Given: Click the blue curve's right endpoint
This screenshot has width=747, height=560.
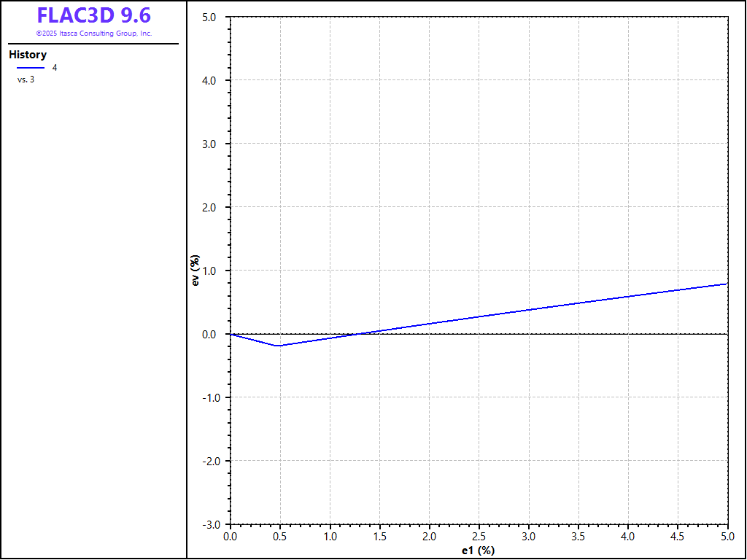Looking at the screenshot, I should point(727,284).
